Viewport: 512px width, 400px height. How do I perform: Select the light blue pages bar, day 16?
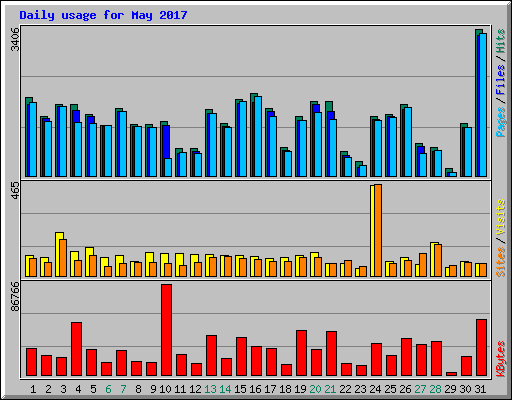(x=258, y=136)
